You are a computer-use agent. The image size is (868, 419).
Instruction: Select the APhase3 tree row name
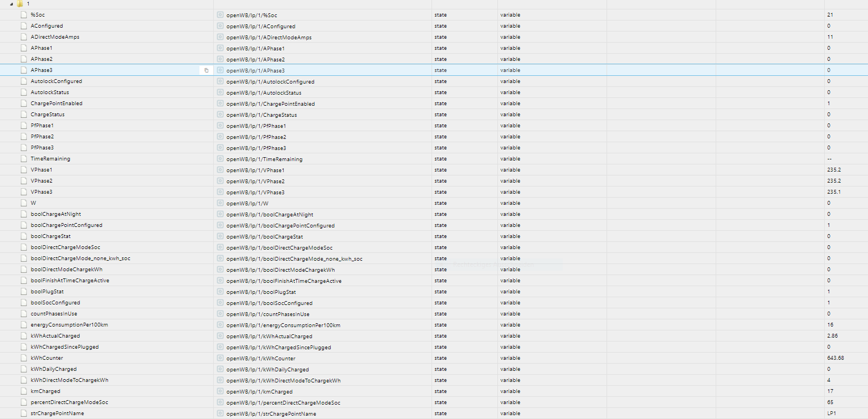coord(42,70)
